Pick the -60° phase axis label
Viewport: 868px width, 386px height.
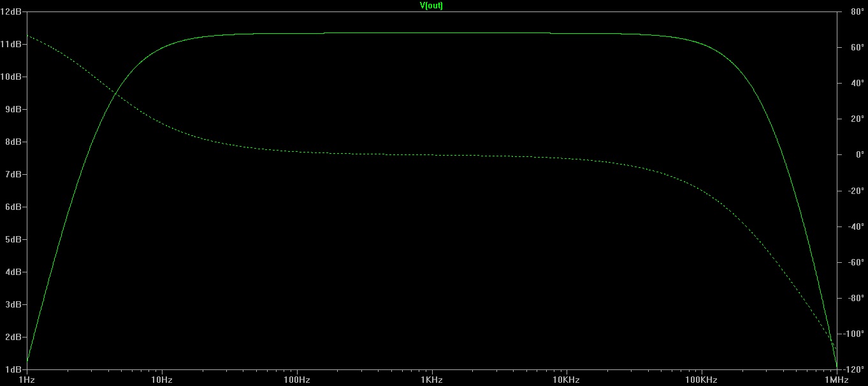(x=857, y=262)
